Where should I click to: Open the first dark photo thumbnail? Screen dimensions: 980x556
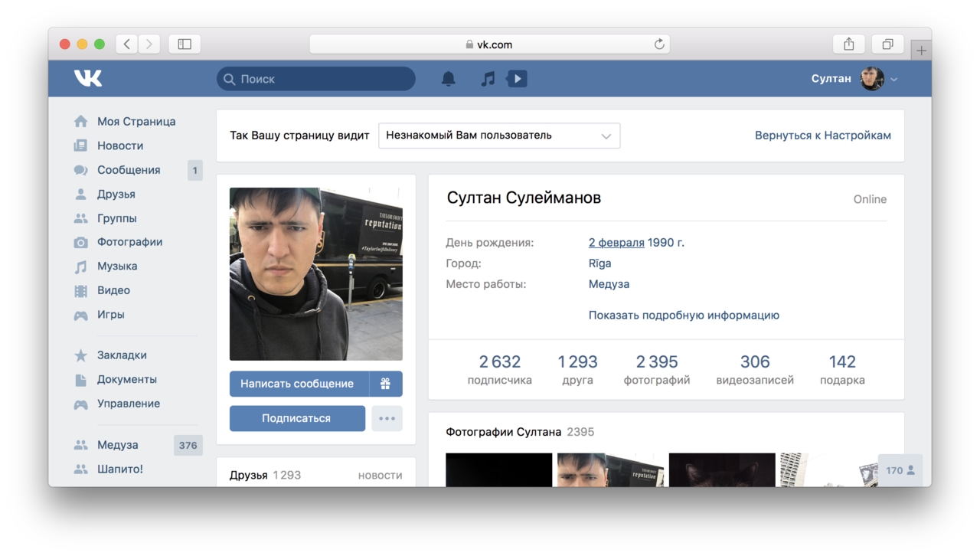(498, 470)
